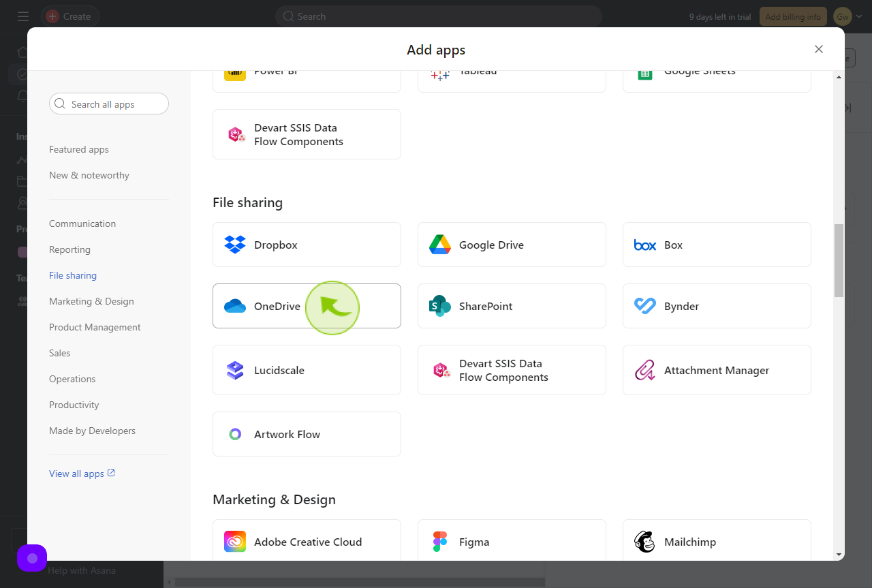Go to New & noteworthy category
The width and height of the screenshot is (872, 588).
pyautogui.click(x=89, y=175)
